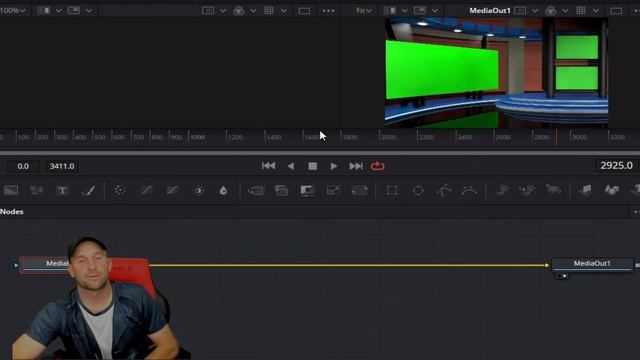Switch left viewer to single viewer mode
Image resolution: width=640 pixels, height=360 pixels.
click(304, 11)
